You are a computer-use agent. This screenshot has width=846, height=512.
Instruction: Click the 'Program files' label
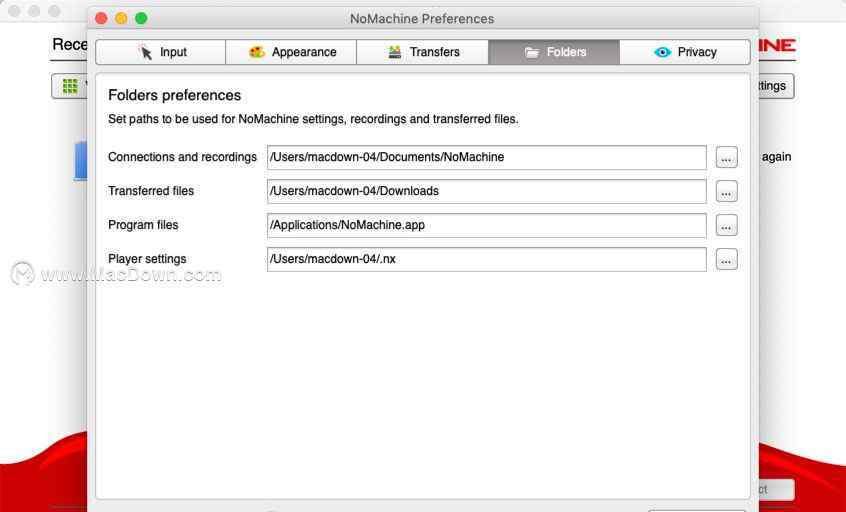click(143, 225)
